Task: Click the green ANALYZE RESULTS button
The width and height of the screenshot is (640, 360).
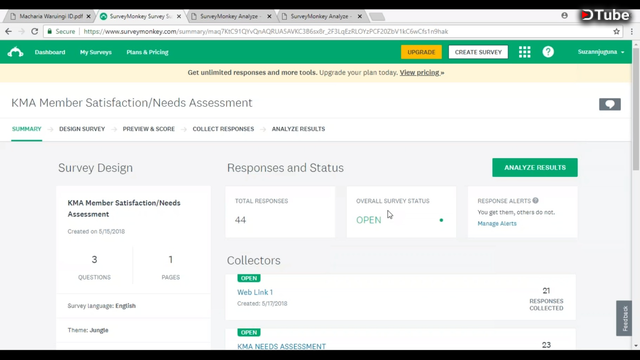Action: [x=535, y=167]
